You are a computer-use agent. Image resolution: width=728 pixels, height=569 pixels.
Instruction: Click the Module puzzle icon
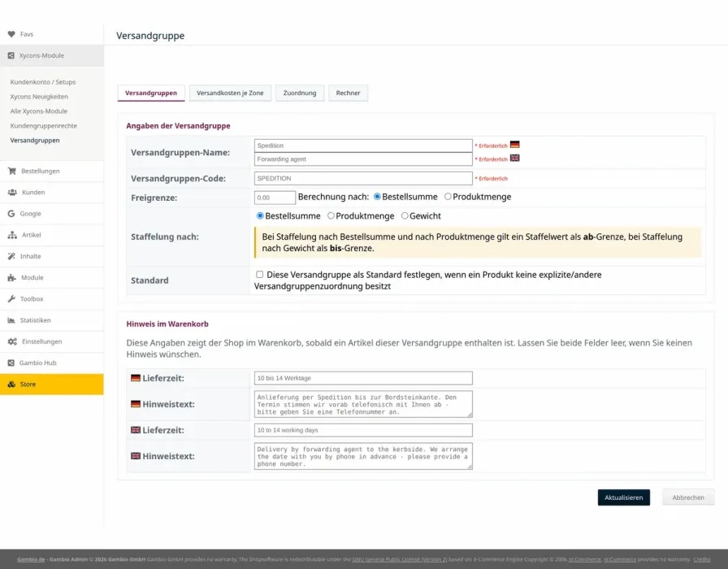pos(12,278)
